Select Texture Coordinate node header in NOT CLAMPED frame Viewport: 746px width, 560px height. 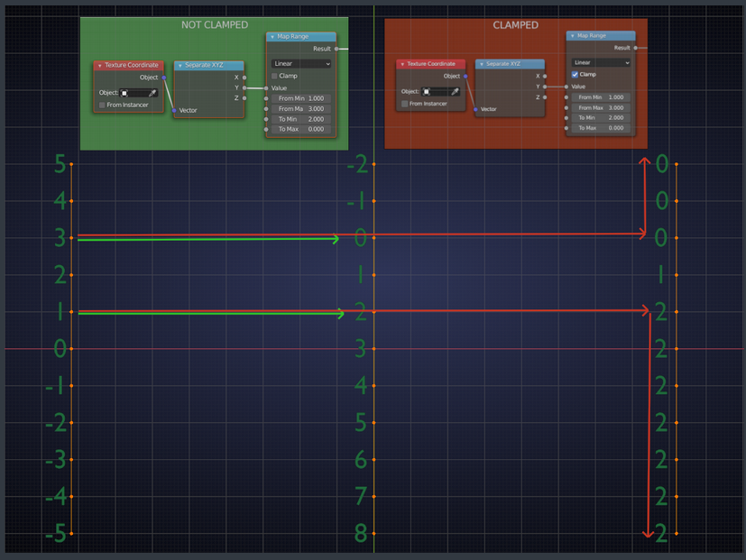point(129,65)
